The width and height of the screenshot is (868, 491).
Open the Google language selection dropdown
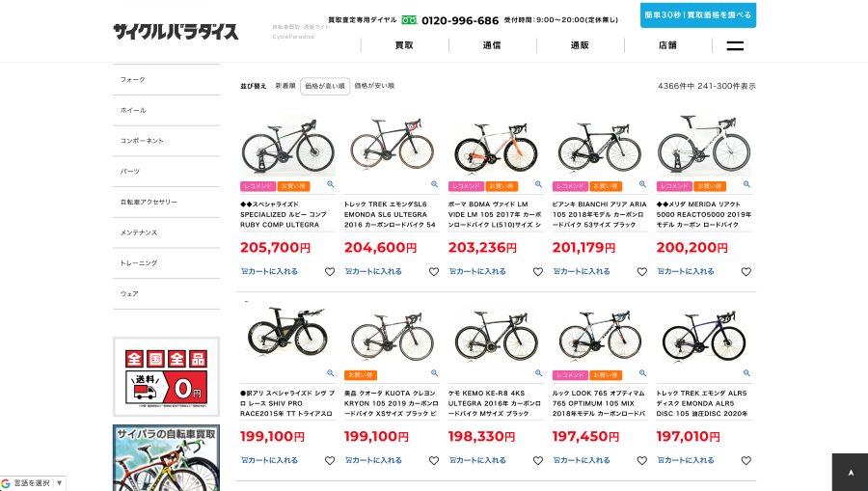coord(34,482)
